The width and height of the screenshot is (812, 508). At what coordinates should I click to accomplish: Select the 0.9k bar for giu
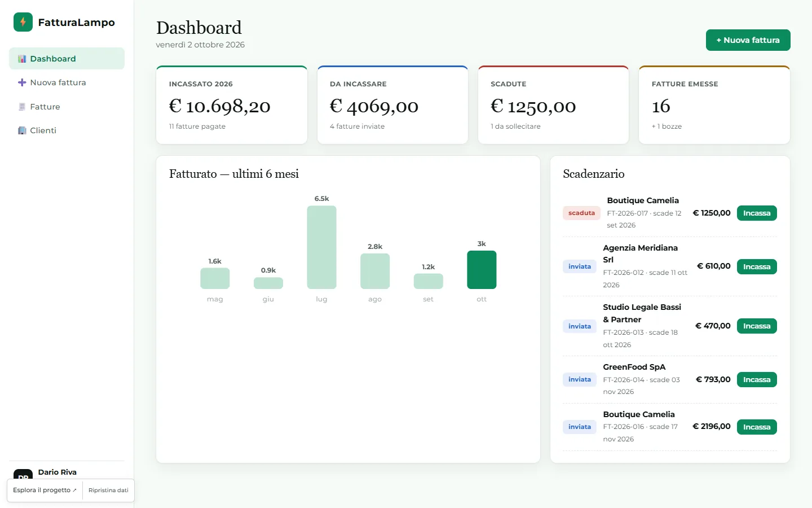pyautogui.click(x=268, y=283)
